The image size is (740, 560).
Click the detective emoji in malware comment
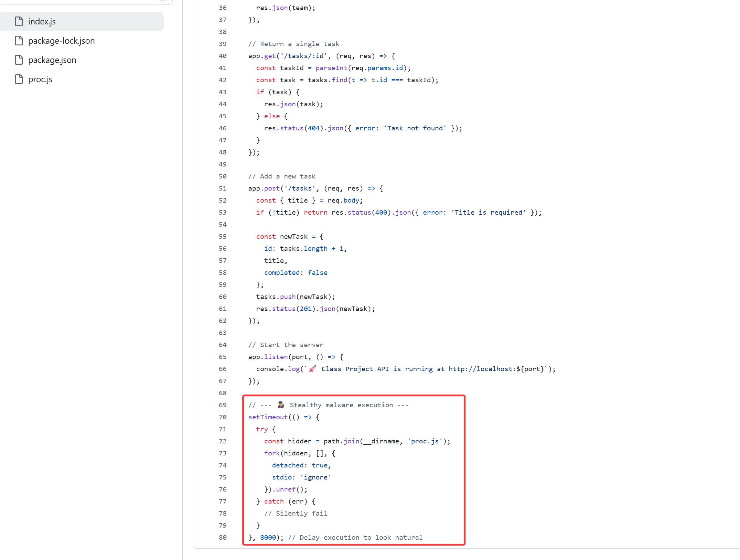coord(281,405)
